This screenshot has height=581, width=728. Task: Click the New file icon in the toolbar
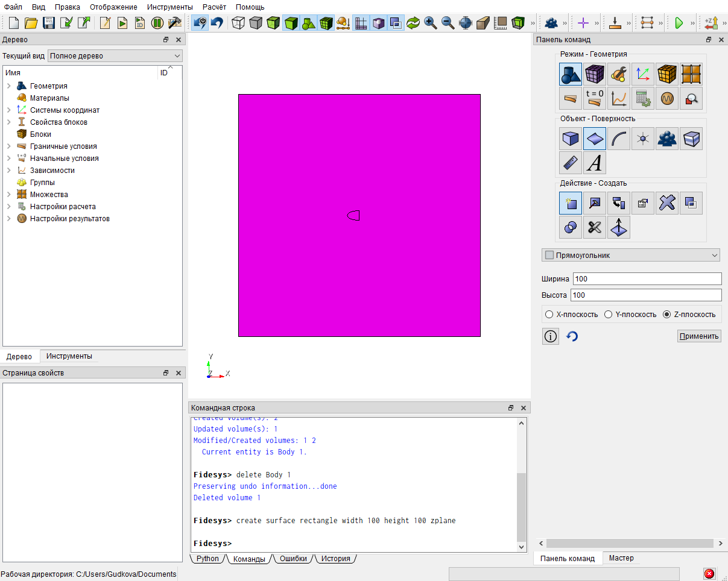point(14,24)
